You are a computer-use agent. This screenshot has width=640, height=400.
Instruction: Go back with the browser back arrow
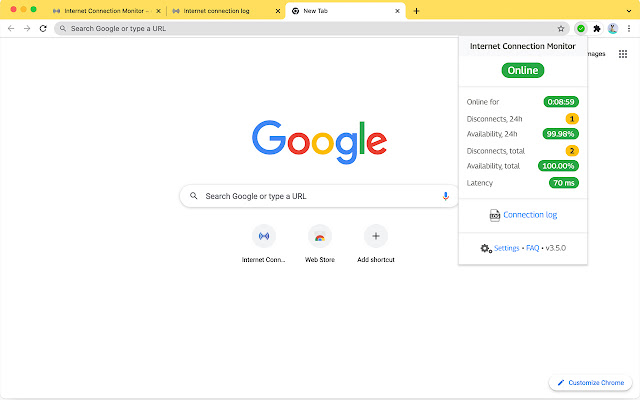click(x=11, y=29)
